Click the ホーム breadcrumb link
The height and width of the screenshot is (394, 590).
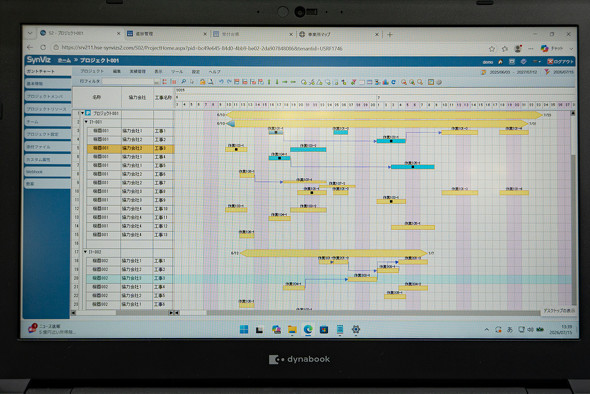64,60
